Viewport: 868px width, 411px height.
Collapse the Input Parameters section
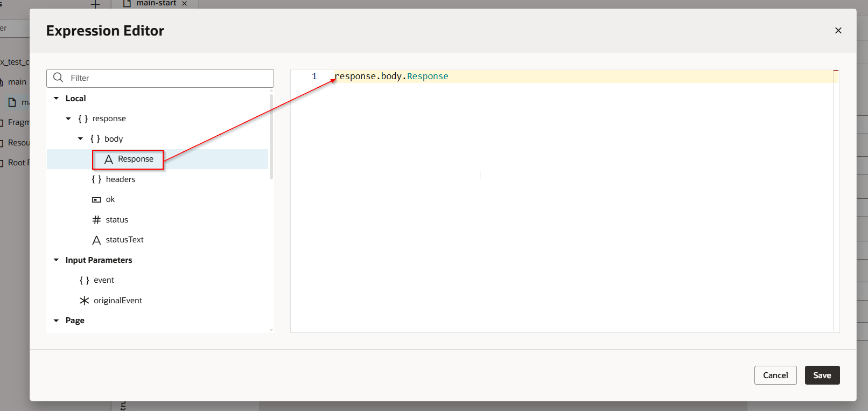(56, 260)
